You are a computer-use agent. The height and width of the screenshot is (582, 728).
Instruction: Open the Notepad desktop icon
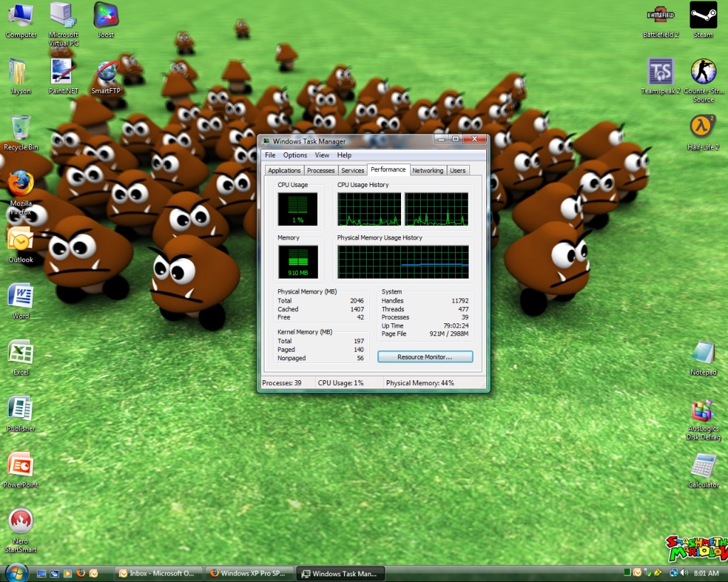[x=703, y=358]
